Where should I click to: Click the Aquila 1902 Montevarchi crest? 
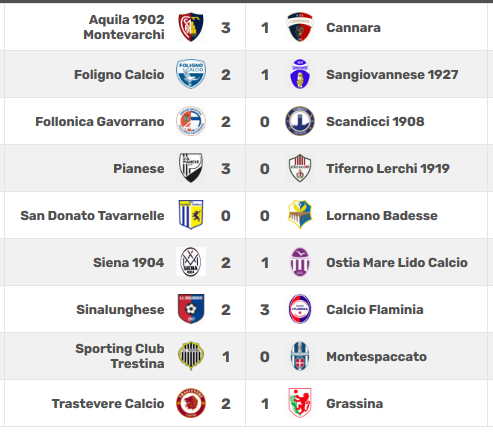[191, 27]
